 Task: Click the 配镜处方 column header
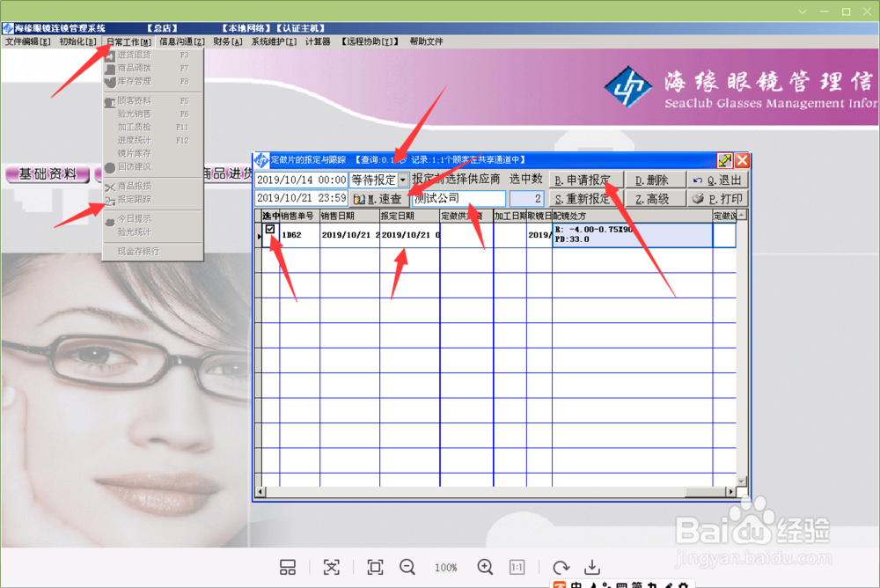click(x=632, y=216)
